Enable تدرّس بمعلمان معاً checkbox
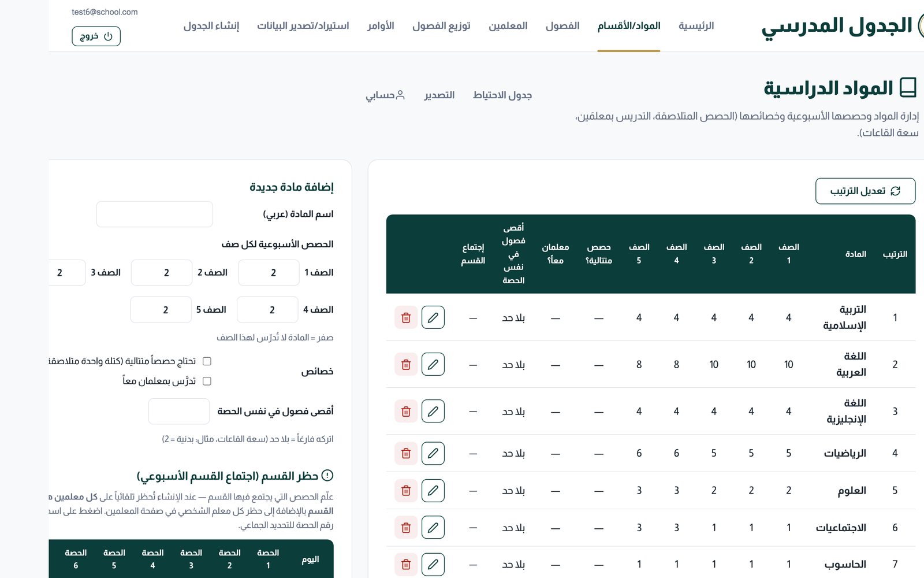This screenshot has height=578, width=924. click(207, 381)
